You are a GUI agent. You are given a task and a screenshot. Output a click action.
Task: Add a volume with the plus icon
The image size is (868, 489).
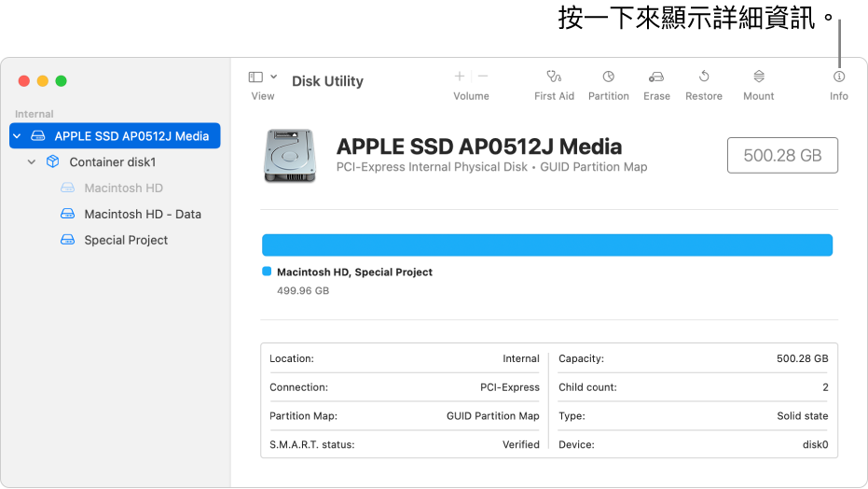point(459,76)
